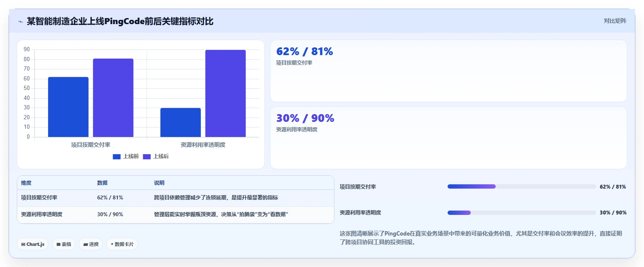
Task: Select the 资源利用率透明度 caption in the data card
Action: (x=297, y=129)
